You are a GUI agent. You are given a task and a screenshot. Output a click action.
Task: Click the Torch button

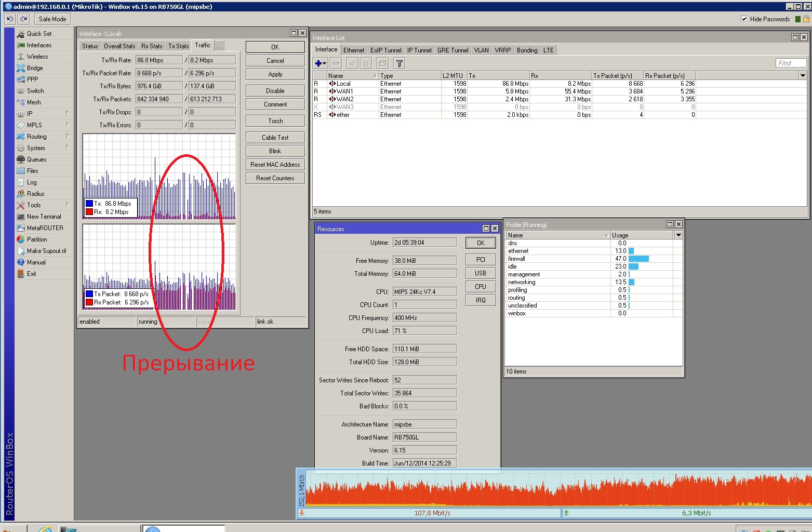275,121
